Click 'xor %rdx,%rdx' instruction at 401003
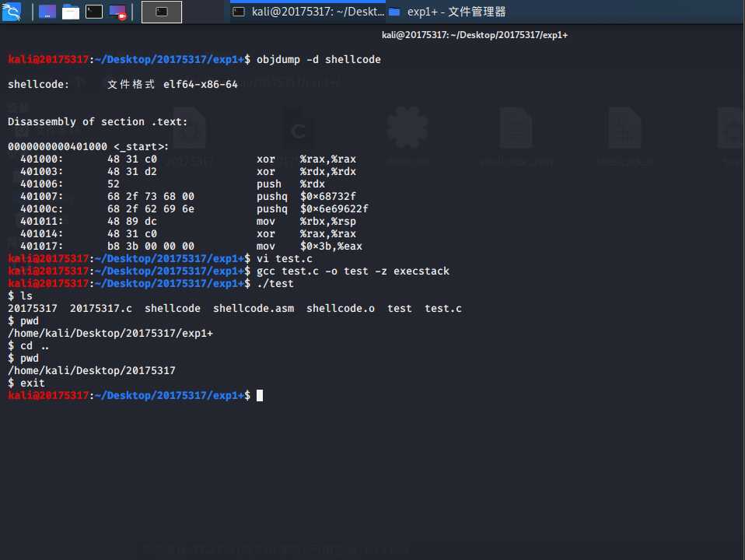The width and height of the screenshot is (745, 560). (x=306, y=171)
